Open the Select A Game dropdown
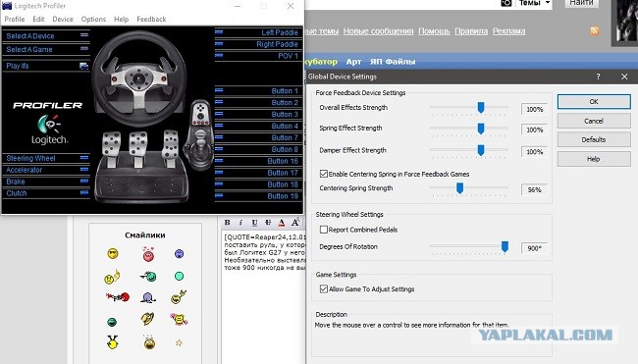638x364 pixels. coord(46,49)
